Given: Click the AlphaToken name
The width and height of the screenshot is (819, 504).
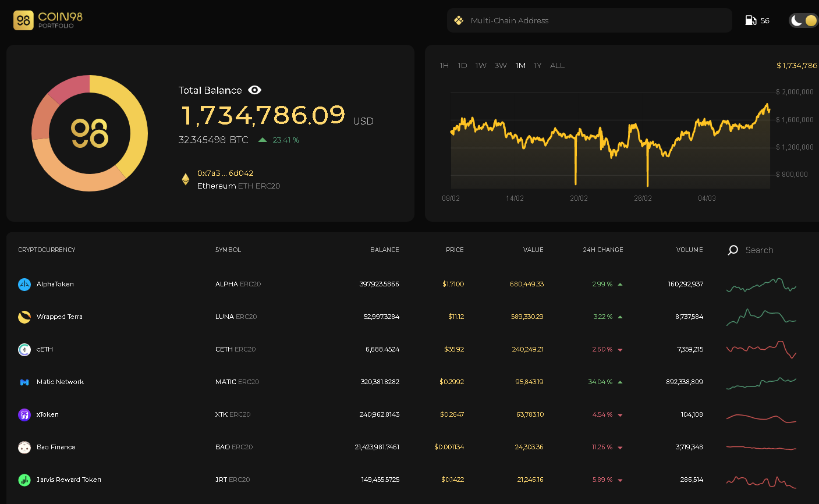Looking at the screenshot, I should point(55,284).
